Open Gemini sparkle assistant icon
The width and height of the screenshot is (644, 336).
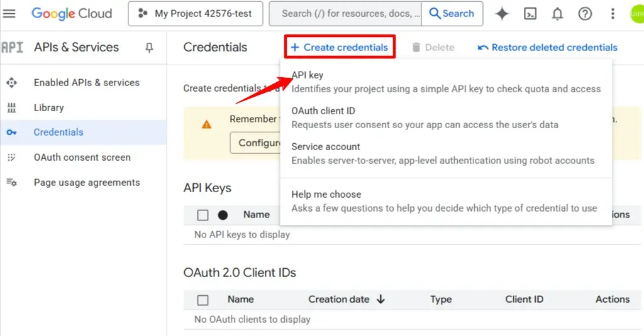tap(502, 14)
